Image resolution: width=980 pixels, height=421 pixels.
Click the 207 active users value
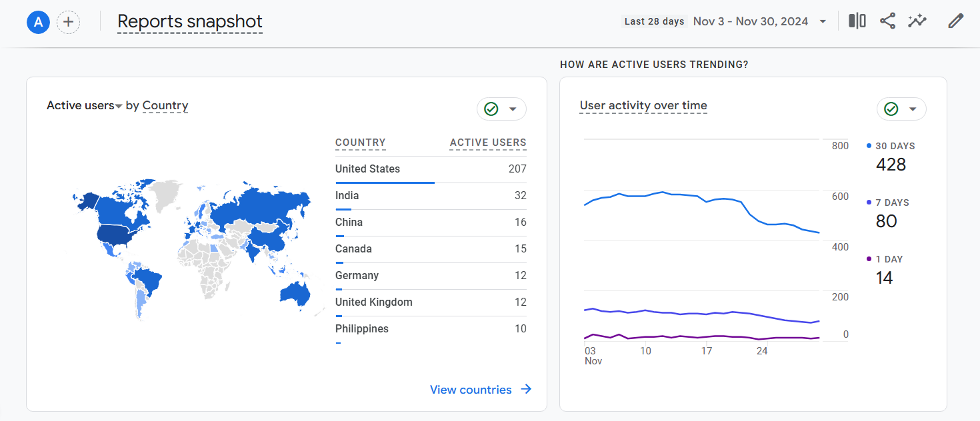pyautogui.click(x=517, y=169)
